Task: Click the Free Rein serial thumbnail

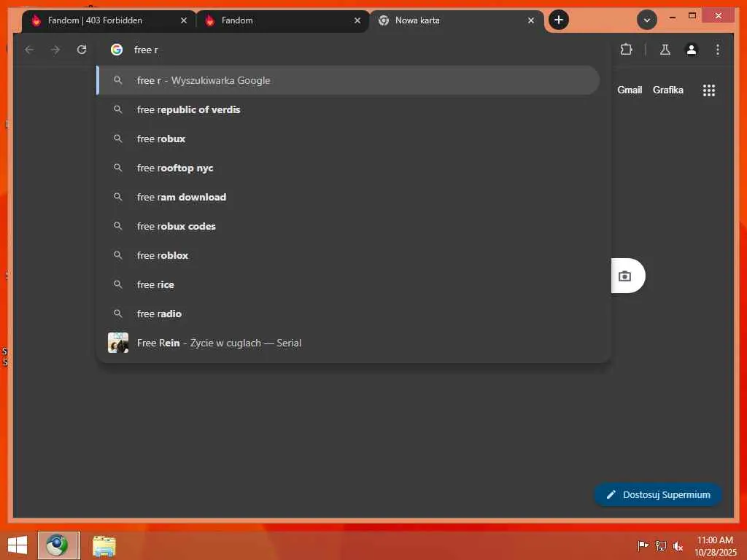Action: point(118,343)
